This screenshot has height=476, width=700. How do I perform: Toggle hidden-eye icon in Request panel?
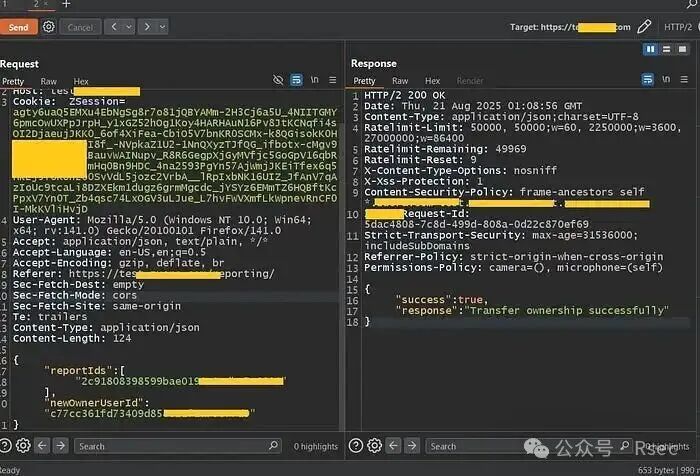point(279,80)
